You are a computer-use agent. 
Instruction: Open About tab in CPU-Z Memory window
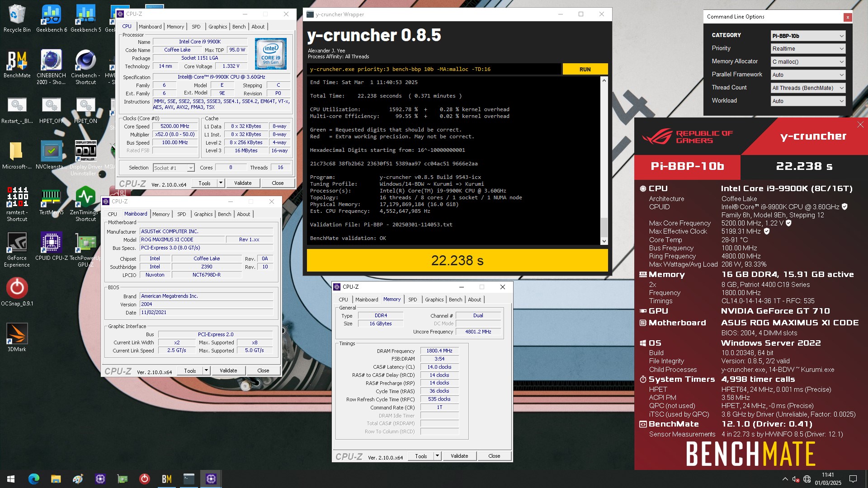[x=475, y=300]
